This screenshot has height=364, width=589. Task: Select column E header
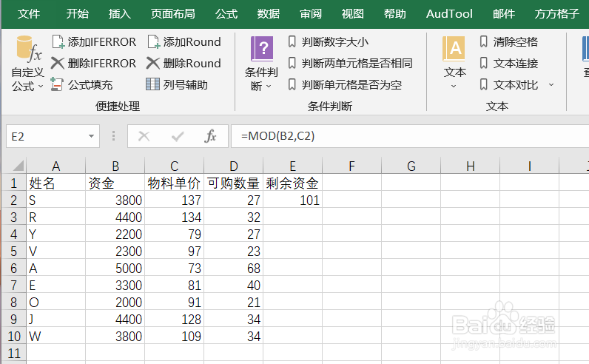click(292, 166)
